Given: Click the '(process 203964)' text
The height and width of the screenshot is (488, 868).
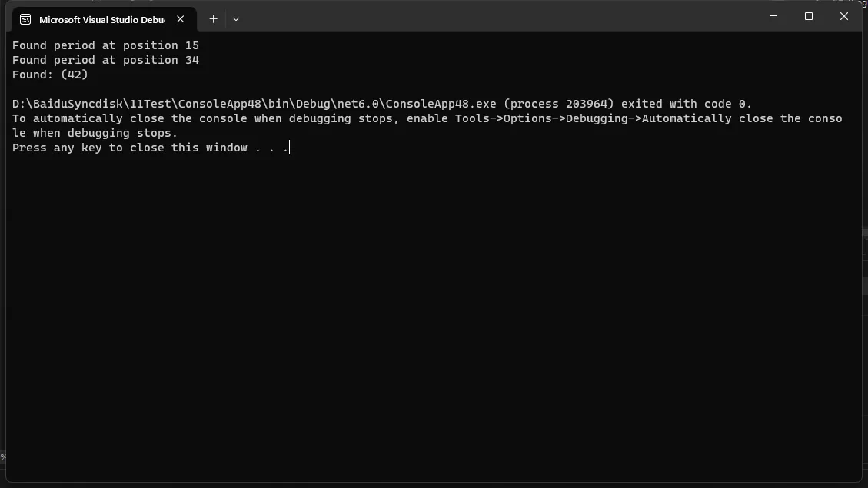Looking at the screenshot, I should (x=559, y=104).
